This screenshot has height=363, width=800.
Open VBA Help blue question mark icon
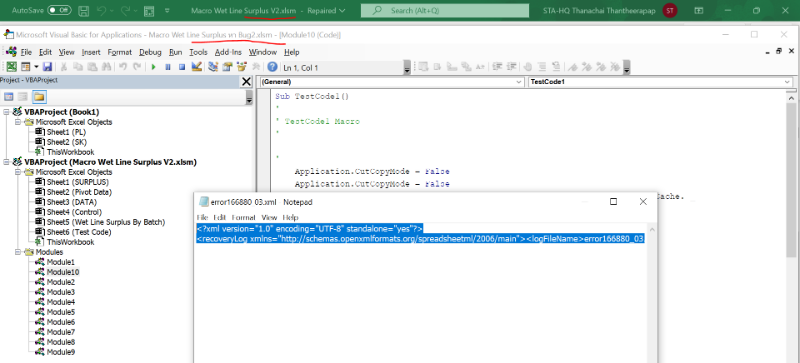tap(272, 67)
